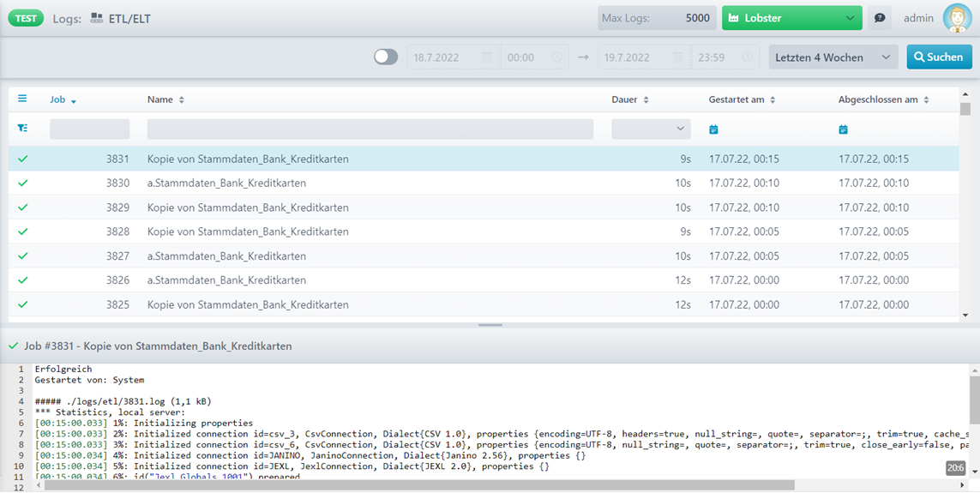Image resolution: width=980 pixels, height=493 pixels.
Task: Open the Dauer filter dropdown
Action: [x=652, y=129]
